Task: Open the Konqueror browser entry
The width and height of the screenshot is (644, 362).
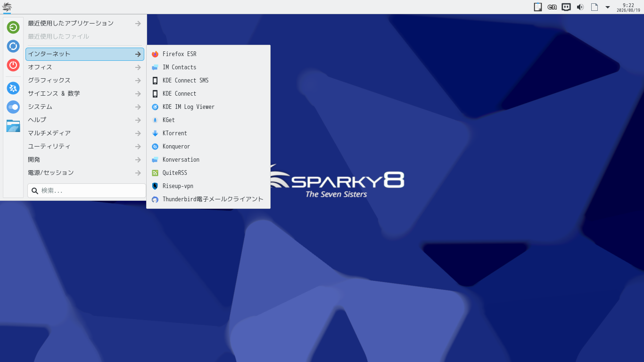Action: 208,147
